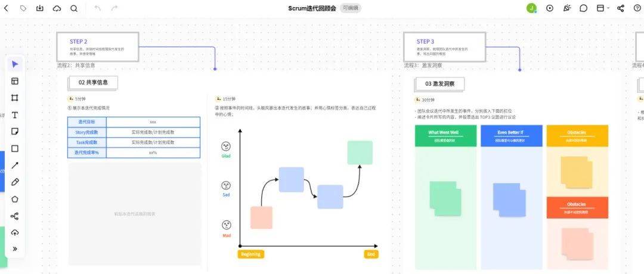Open the comments bubble icon
644x274 pixels.
(x=584, y=8)
